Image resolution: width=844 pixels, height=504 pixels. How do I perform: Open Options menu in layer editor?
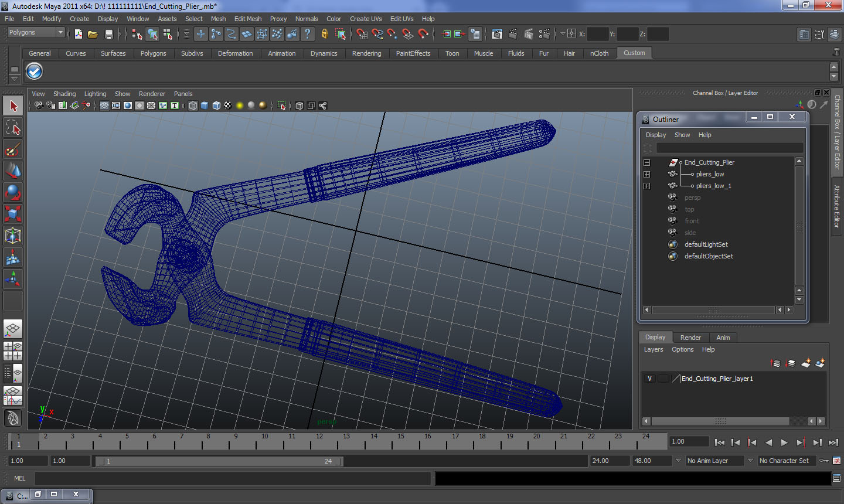tap(683, 349)
